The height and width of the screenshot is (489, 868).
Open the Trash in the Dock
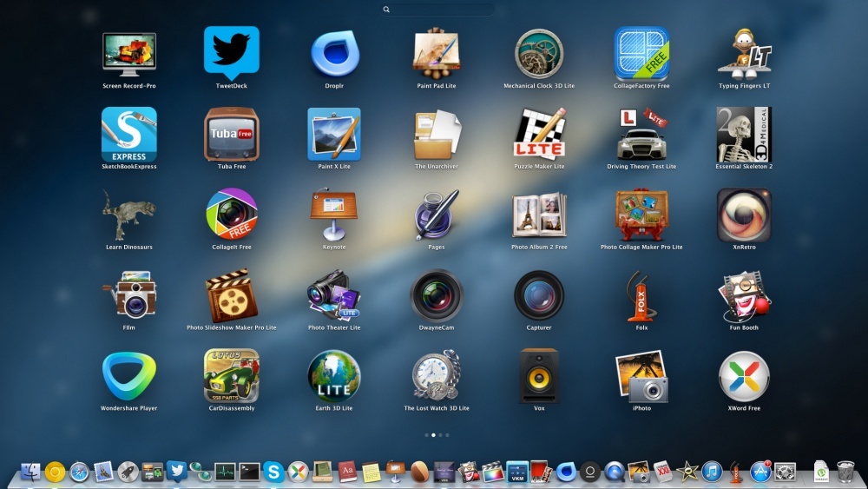coord(845,472)
